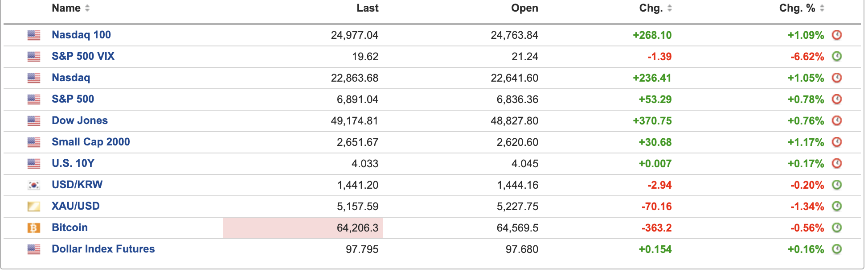This screenshot has height=273, width=868.
Task: Sort the table by Name column arrows
Action: tap(87, 8)
